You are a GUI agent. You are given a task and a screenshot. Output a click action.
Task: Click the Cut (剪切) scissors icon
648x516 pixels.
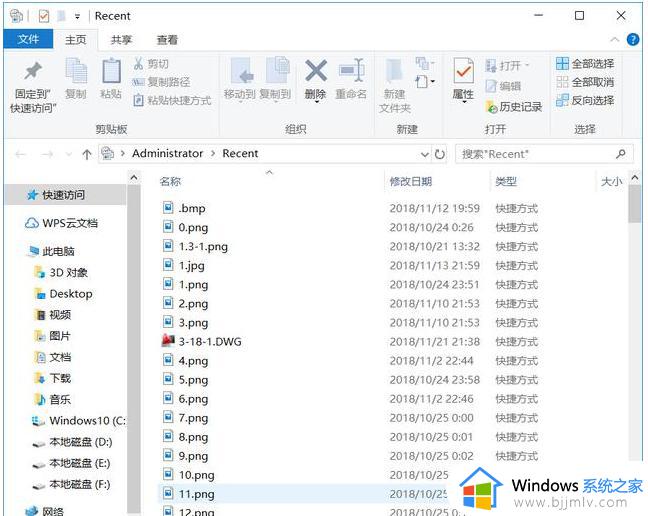click(138, 64)
